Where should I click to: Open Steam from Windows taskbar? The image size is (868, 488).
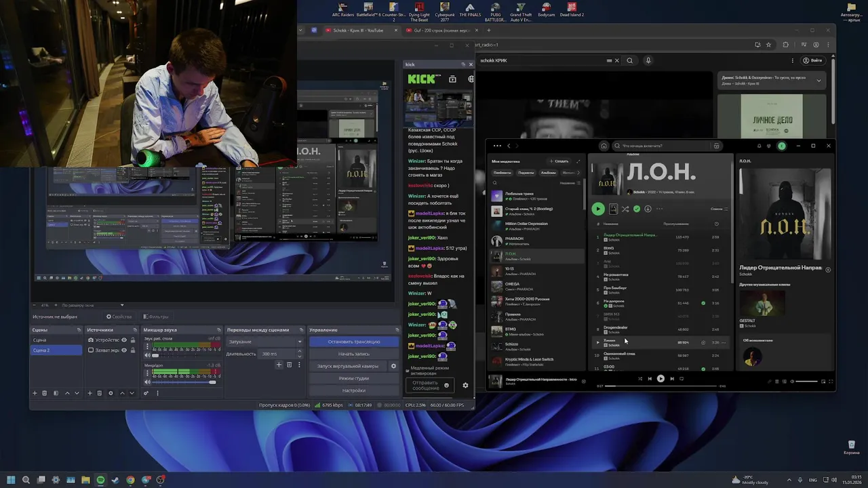point(115,480)
